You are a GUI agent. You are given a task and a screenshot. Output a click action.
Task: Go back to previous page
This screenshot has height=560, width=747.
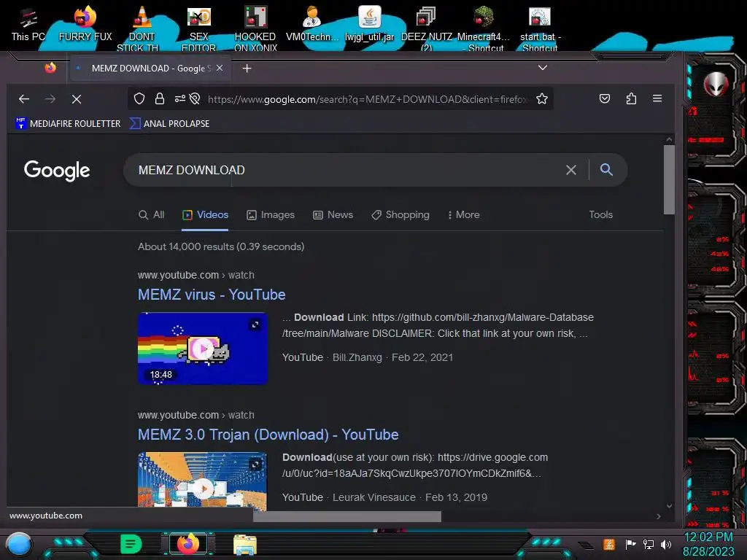coord(24,98)
